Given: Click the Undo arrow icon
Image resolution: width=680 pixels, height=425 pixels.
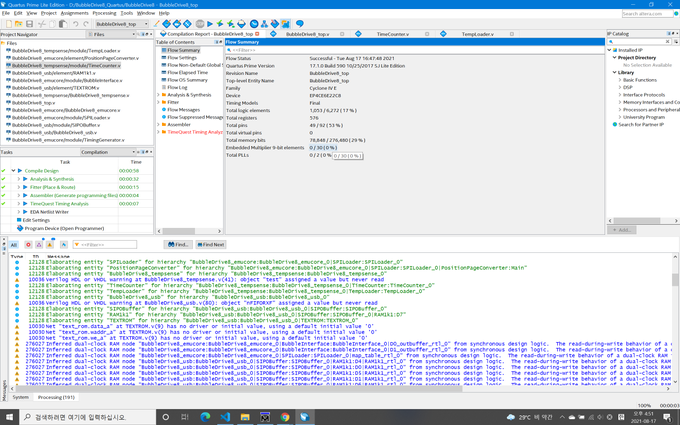Looking at the screenshot, I should [x=75, y=24].
